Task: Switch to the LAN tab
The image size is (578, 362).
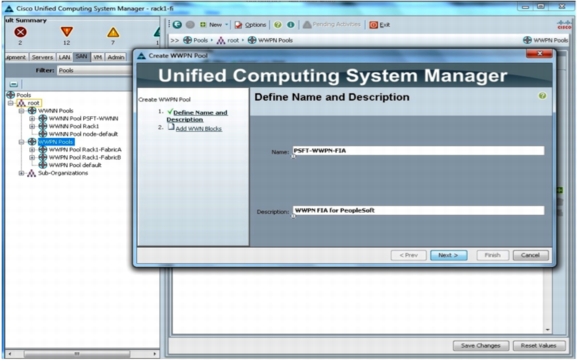Action: click(64, 57)
